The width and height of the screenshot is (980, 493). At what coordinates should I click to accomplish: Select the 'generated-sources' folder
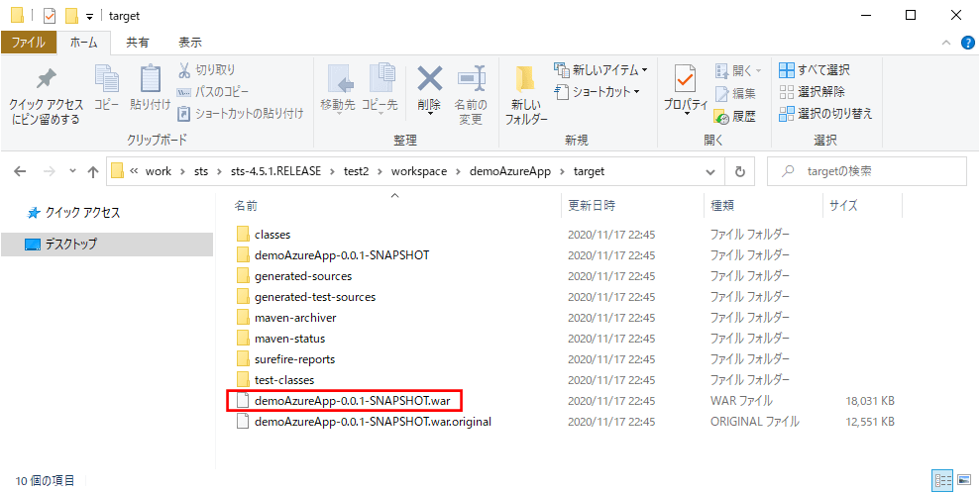pos(303,276)
